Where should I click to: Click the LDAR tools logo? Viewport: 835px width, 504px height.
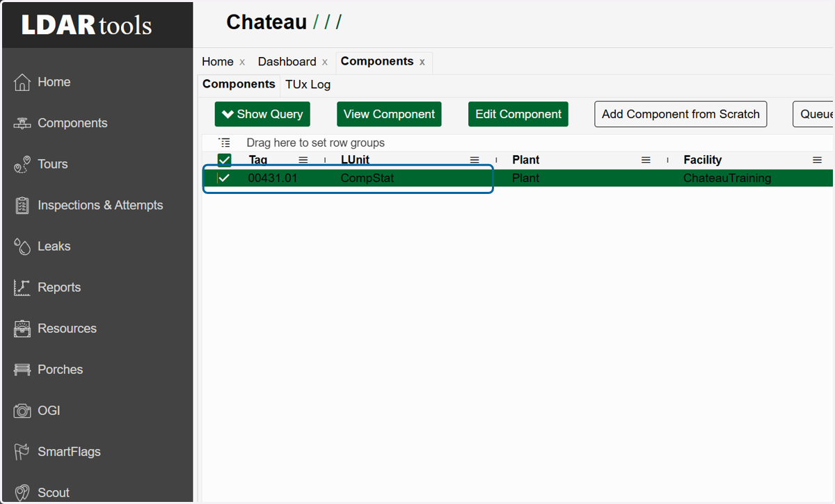86,25
